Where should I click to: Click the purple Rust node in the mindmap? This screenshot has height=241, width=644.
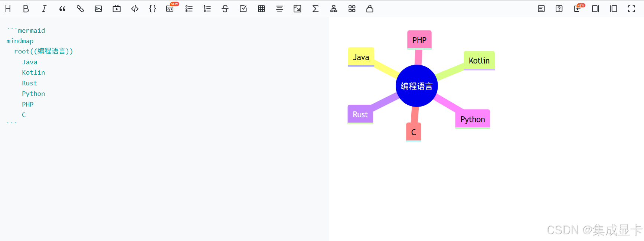(x=360, y=114)
